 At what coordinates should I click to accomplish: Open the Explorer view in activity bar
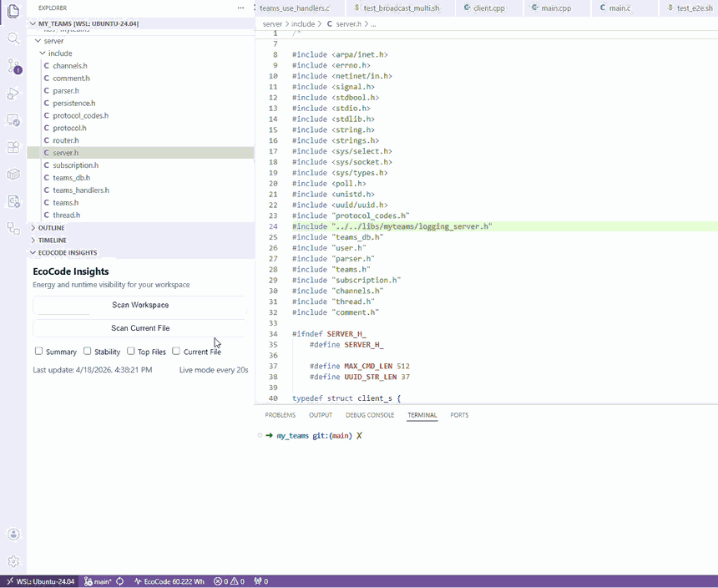pyautogui.click(x=13, y=11)
